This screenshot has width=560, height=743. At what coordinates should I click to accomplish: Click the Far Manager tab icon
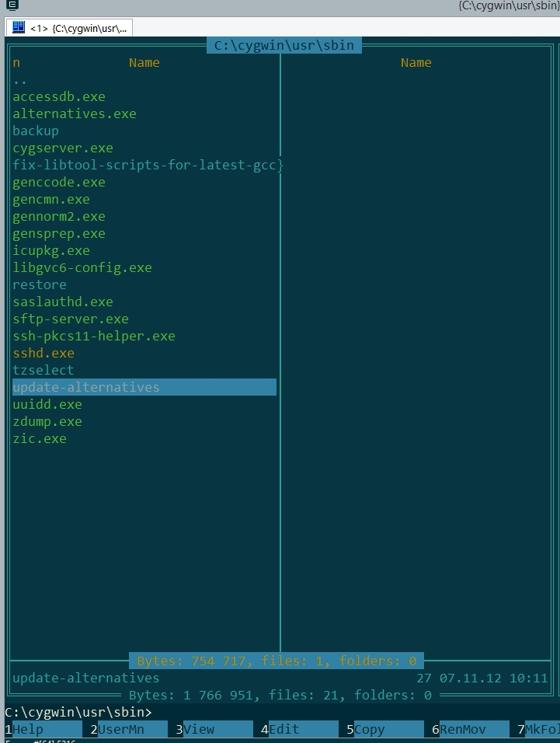point(19,27)
